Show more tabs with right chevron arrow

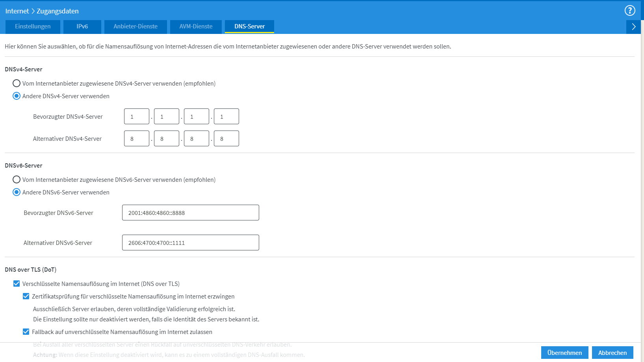(x=633, y=27)
